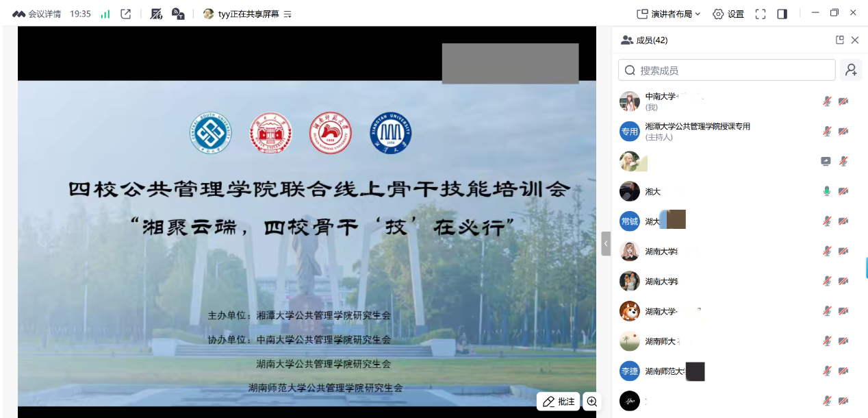Toggle microphone for 湘潭大学公共管理学院授课专用 host
Viewport: 868px width, 418px height.
(x=827, y=132)
